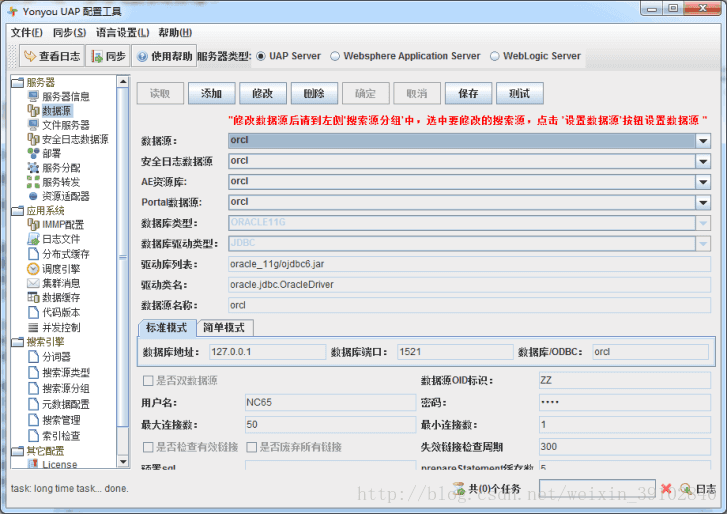Open the Portal数据源 dropdown arrow

tap(703, 202)
